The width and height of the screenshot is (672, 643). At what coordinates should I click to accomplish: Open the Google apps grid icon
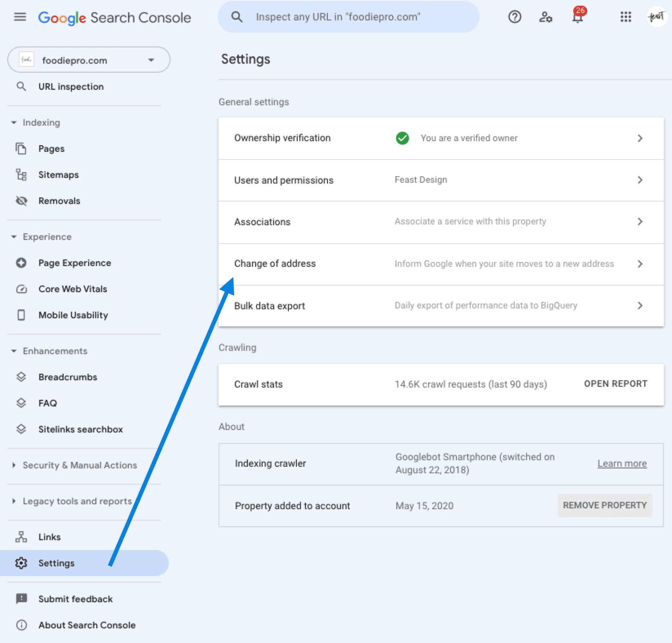[626, 17]
